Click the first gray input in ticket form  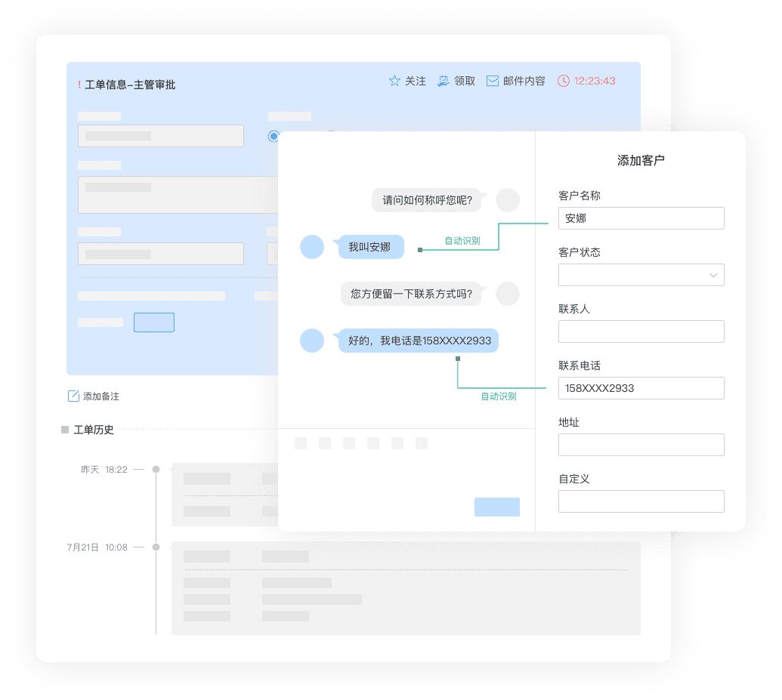coord(161,136)
